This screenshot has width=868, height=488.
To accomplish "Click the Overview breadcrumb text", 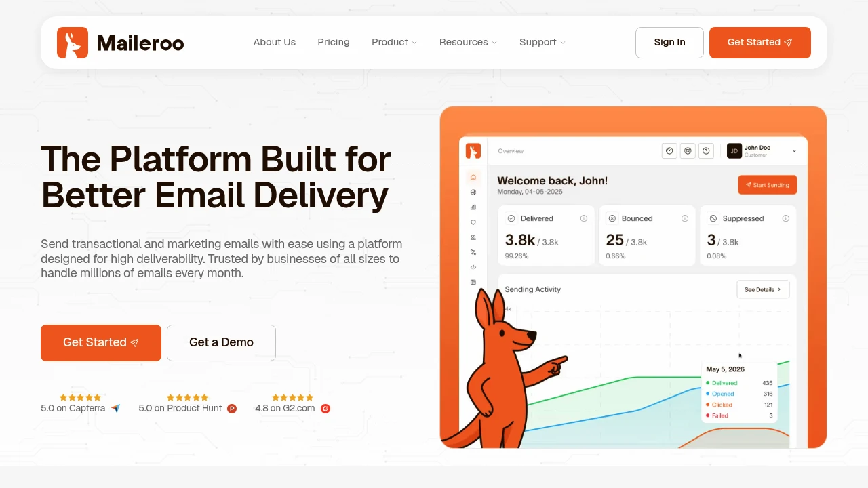I will tap(511, 151).
